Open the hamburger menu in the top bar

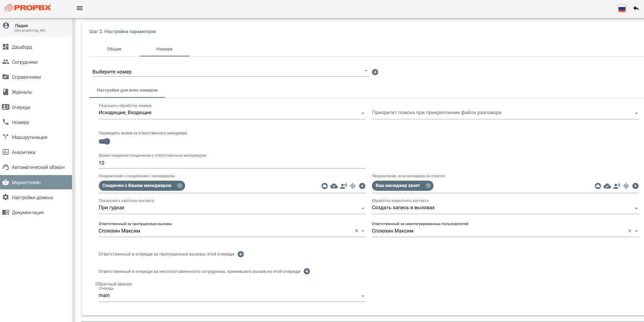[80, 8]
